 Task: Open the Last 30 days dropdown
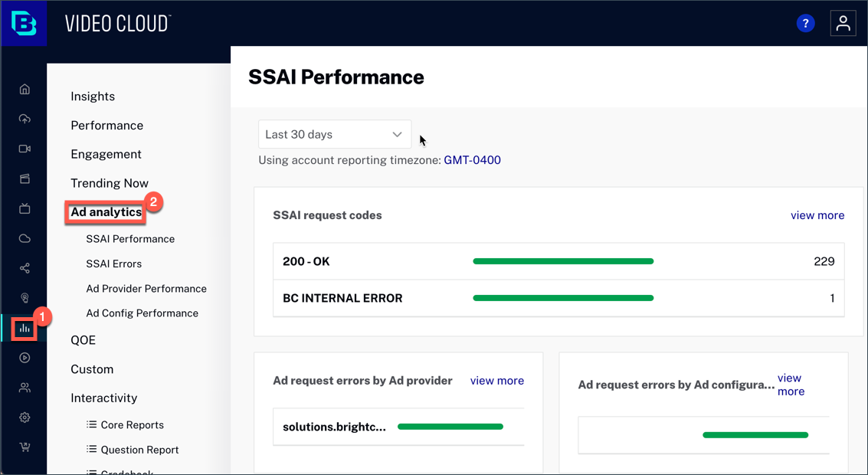(x=335, y=134)
